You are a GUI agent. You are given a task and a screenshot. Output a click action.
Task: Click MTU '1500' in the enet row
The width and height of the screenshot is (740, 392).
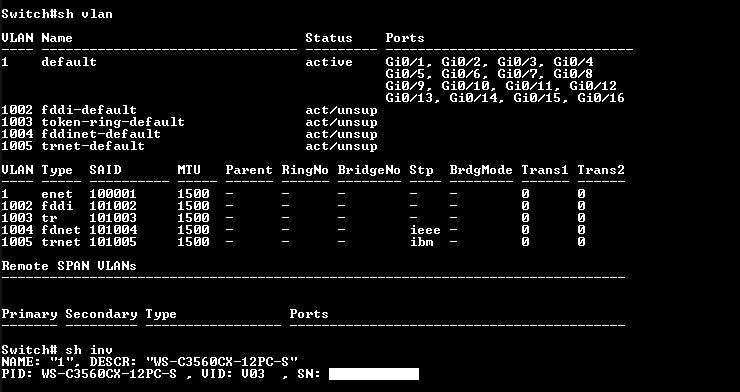pos(193,194)
